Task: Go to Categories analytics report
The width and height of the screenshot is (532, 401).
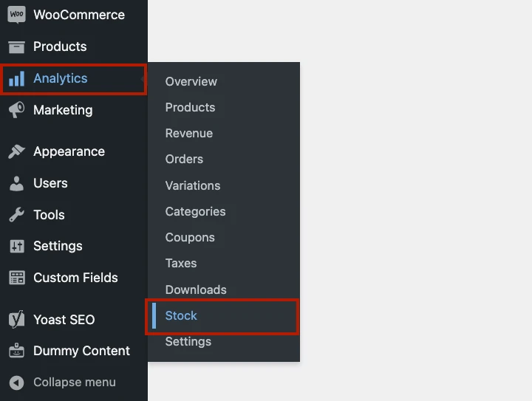Action: (x=195, y=211)
